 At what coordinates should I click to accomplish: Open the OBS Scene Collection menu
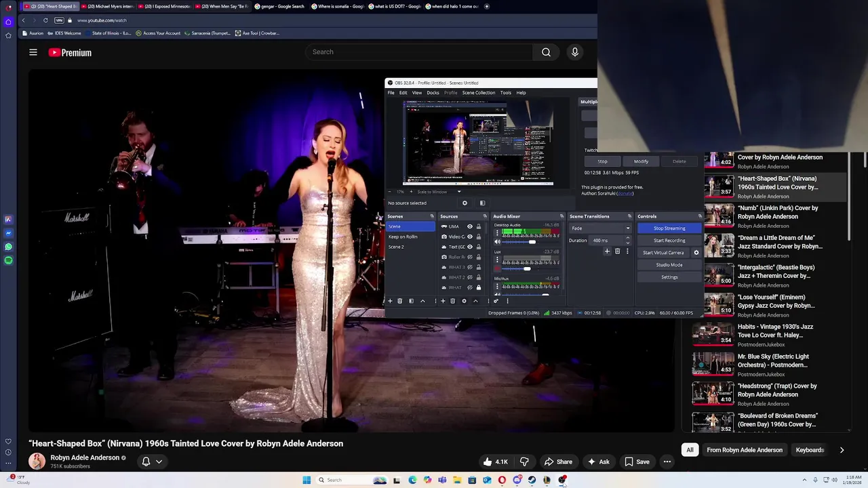pos(479,93)
